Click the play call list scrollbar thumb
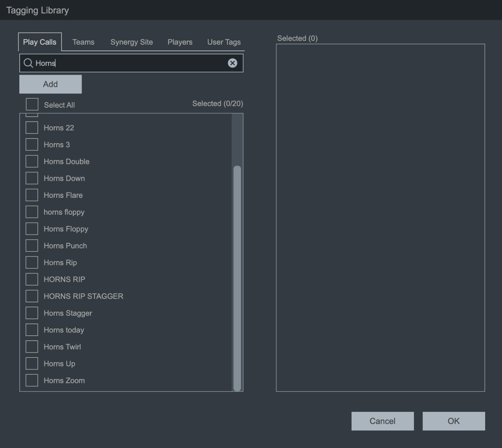Screen dimensions: 502x448 (237, 278)
